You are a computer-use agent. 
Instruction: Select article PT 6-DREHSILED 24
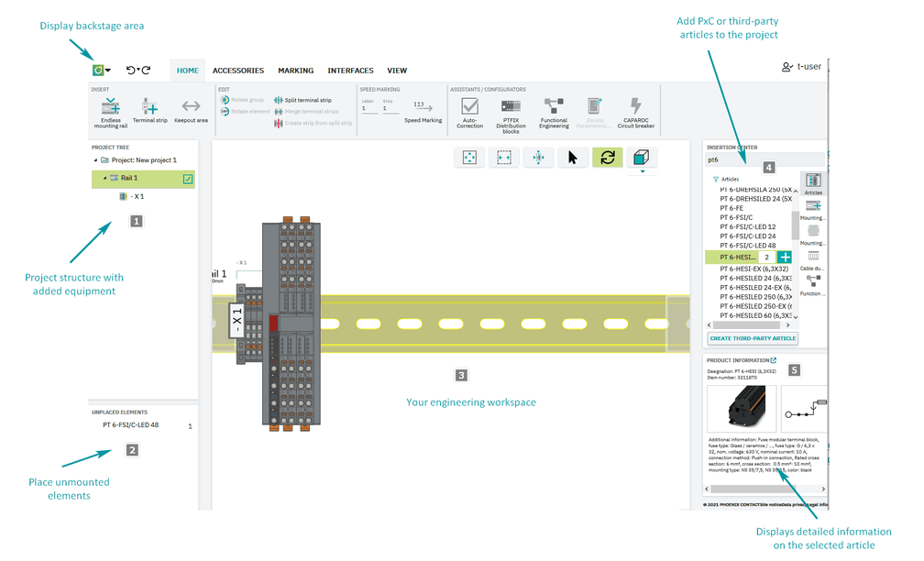tap(755, 199)
